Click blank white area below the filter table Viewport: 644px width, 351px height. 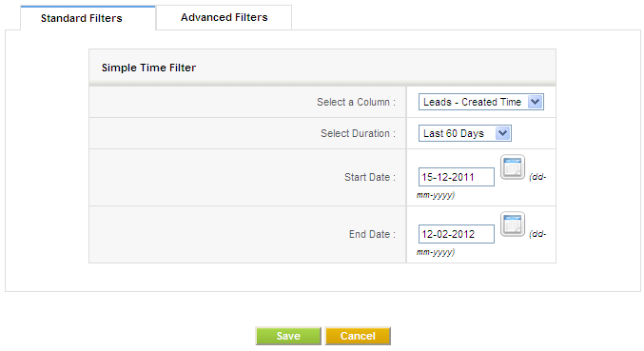tap(322, 277)
